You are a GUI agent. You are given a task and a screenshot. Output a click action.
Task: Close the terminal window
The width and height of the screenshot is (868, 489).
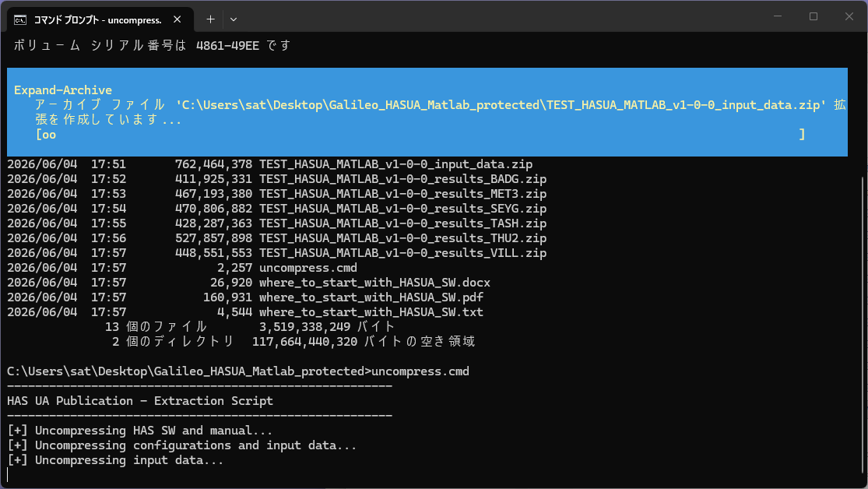pos(849,16)
